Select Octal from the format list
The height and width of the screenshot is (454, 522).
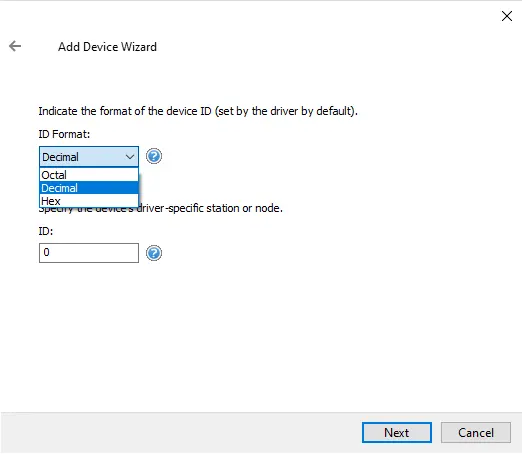(x=89, y=175)
